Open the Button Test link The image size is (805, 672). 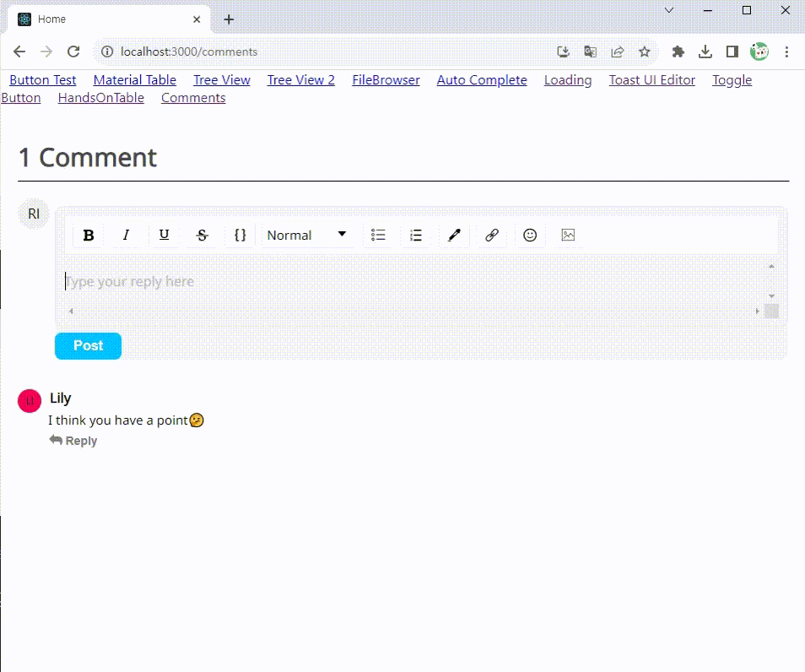tap(42, 80)
